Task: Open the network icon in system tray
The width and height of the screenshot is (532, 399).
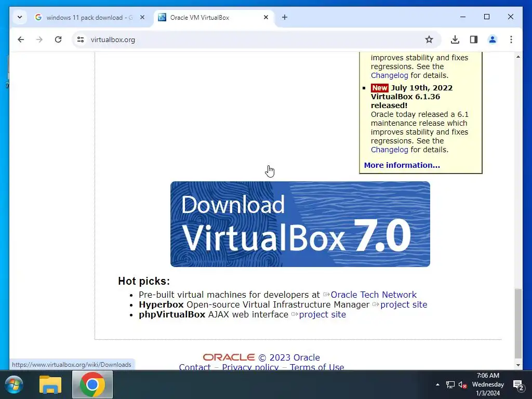Action: (x=450, y=385)
